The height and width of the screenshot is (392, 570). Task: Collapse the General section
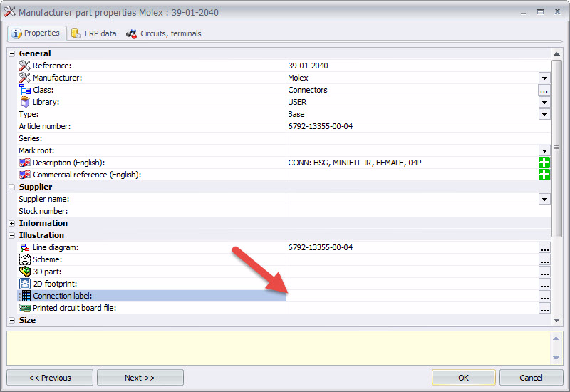pos(11,53)
